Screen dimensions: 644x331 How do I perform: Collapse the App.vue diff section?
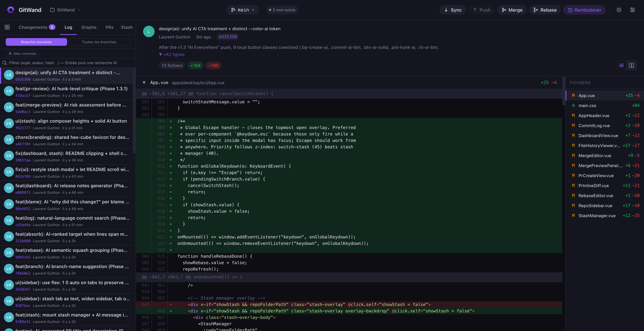coord(144,82)
